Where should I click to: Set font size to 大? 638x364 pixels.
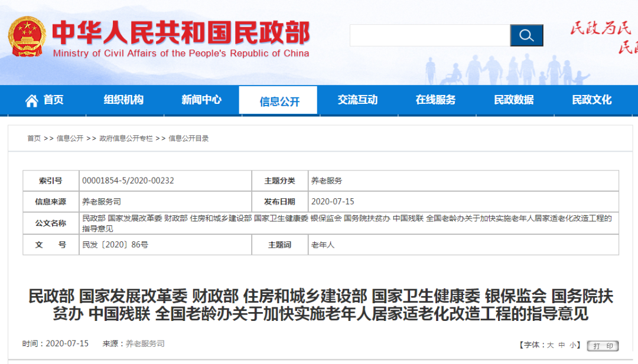point(550,345)
